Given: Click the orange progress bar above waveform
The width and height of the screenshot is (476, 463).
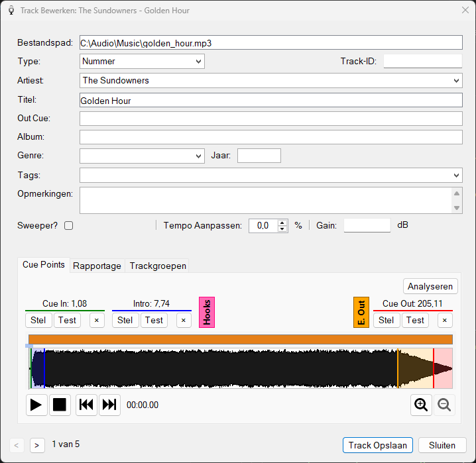Looking at the screenshot, I should tap(241, 339).
